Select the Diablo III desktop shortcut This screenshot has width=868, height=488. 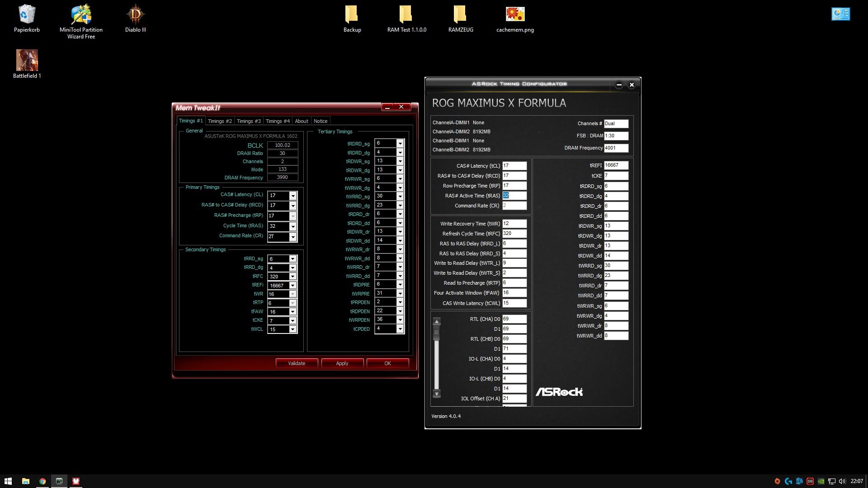(x=135, y=19)
